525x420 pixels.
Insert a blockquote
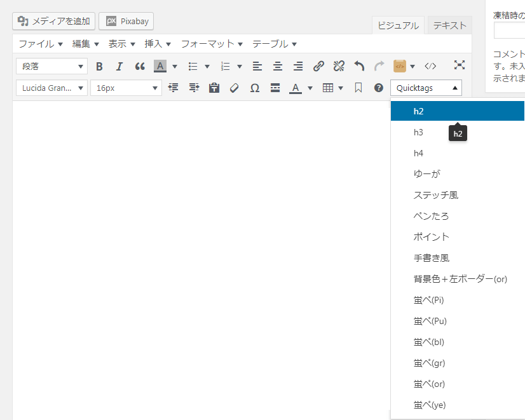[x=140, y=66]
